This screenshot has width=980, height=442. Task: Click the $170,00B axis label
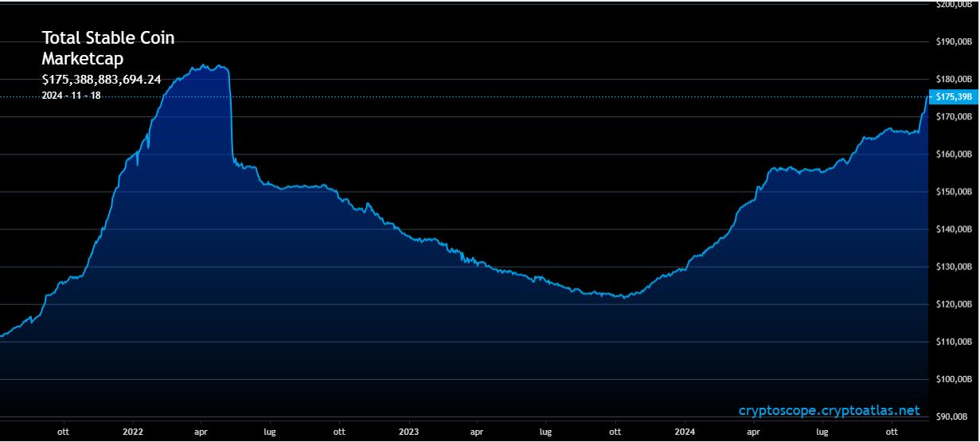point(955,117)
